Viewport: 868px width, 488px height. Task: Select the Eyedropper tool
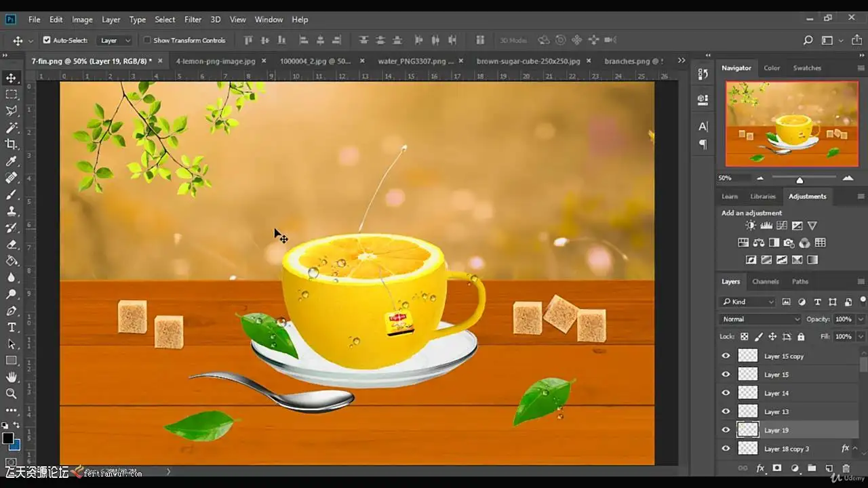coord(12,161)
